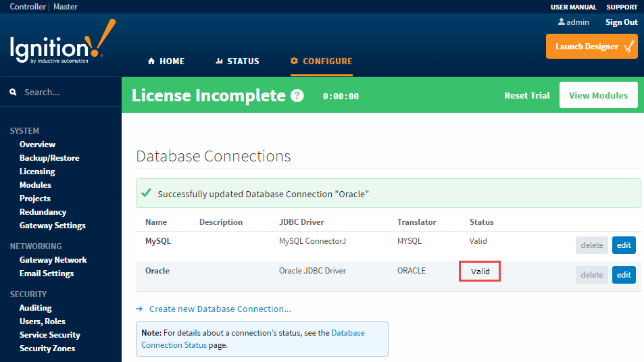The width and height of the screenshot is (644, 362).
Task: Open Service Security page
Action: click(50, 335)
